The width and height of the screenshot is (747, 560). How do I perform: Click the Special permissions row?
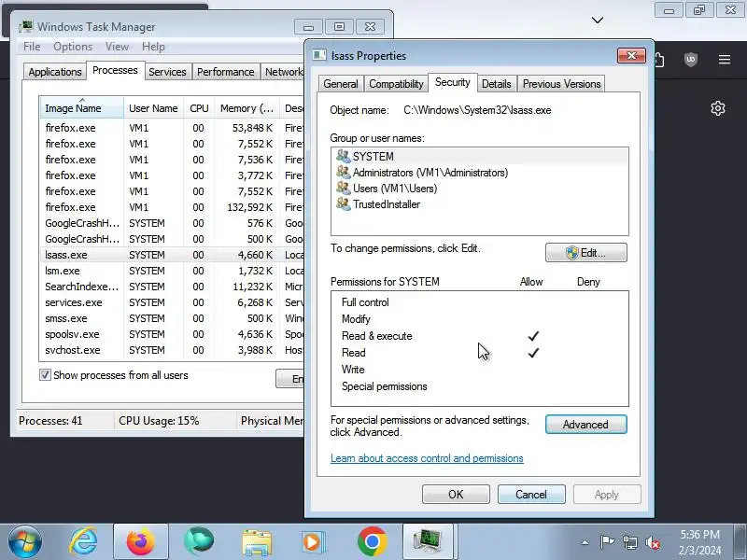tap(480, 386)
